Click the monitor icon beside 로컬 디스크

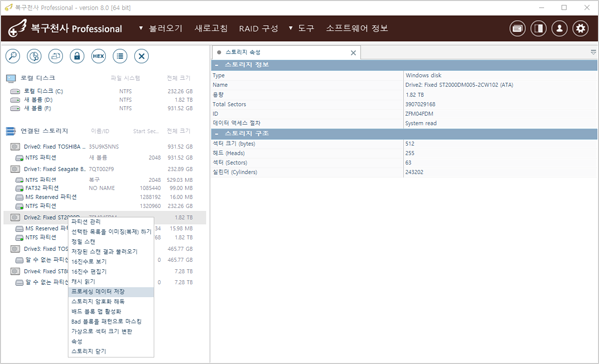(x=11, y=78)
